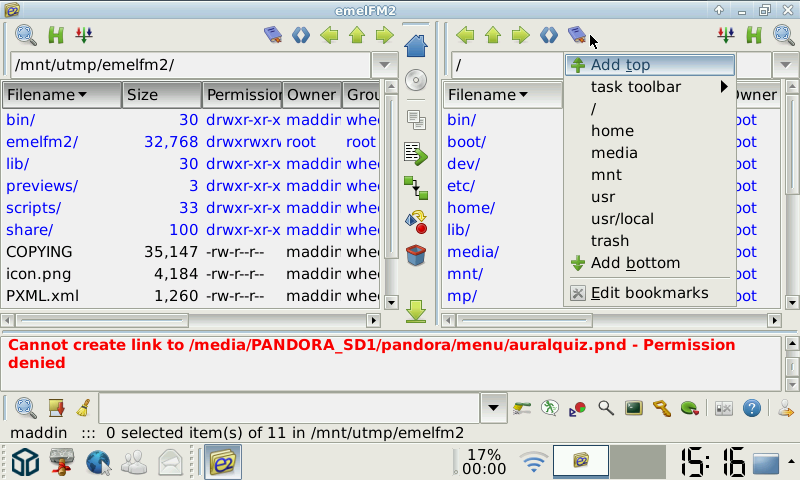Click the move document arrow icon
800x480 pixels.
(416, 154)
